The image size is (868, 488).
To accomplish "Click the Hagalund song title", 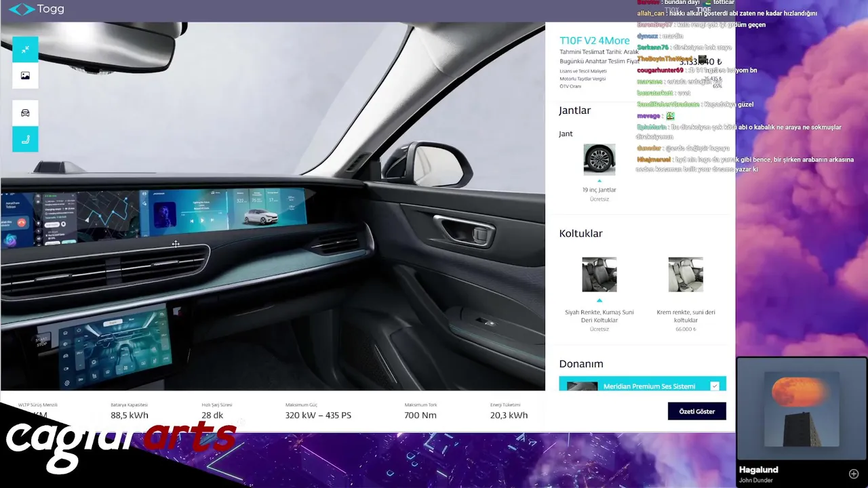I will point(758,470).
